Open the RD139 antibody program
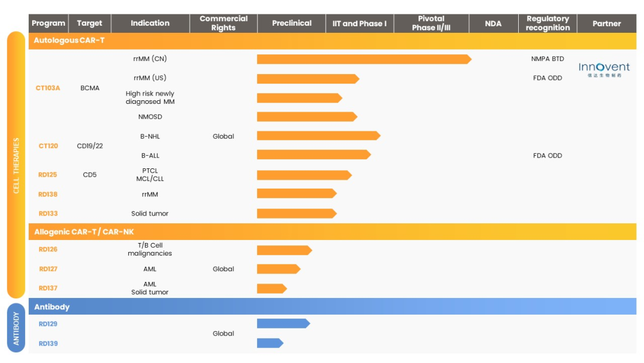This screenshot has height=363, width=644. click(48, 343)
